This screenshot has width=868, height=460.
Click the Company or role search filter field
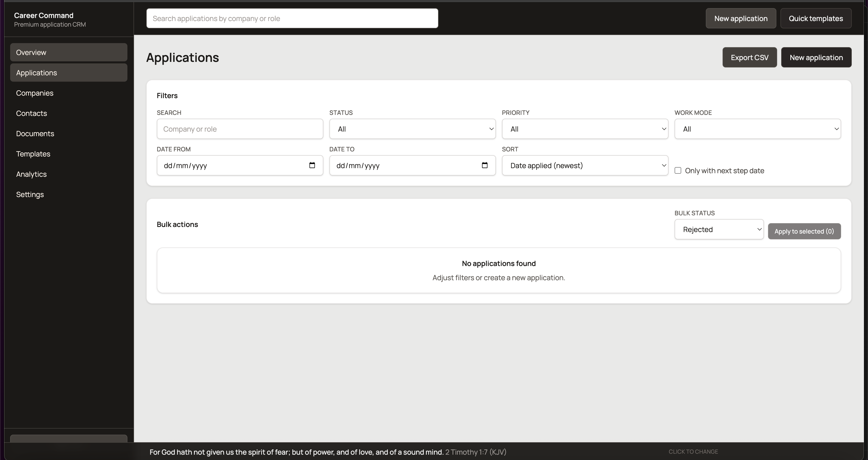[240, 129]
